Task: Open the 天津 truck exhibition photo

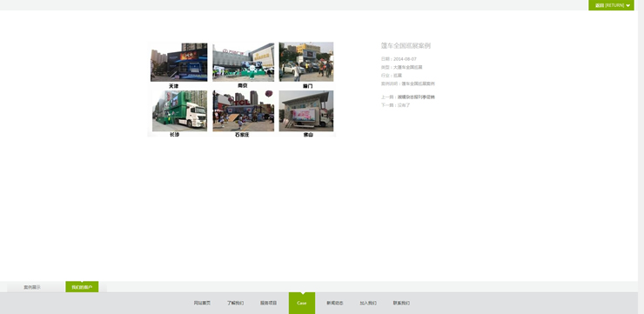Action: coord(178,62)
